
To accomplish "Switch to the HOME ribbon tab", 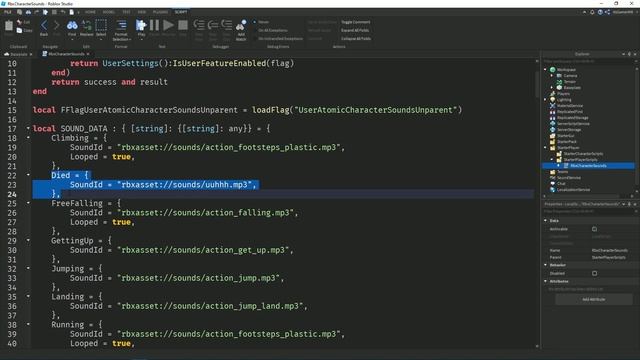I will coord(90,12).
